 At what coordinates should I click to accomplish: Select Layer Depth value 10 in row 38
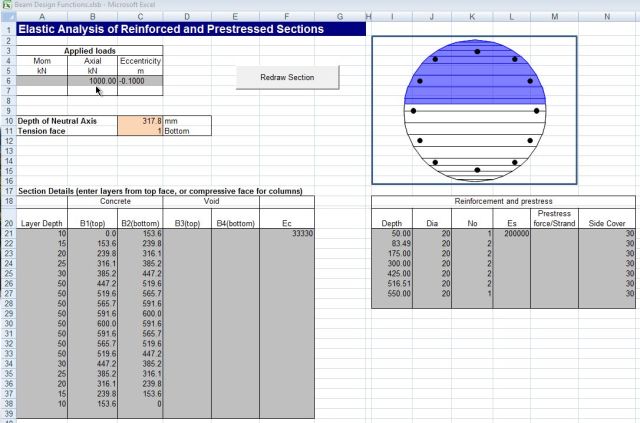pyautogui.click(x=42, y=404)
